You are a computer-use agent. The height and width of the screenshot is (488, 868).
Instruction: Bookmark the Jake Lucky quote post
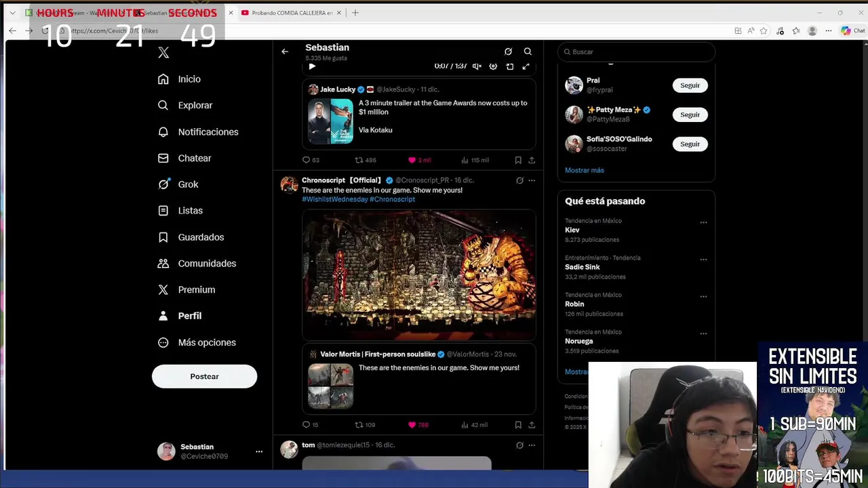pos(518,160)
